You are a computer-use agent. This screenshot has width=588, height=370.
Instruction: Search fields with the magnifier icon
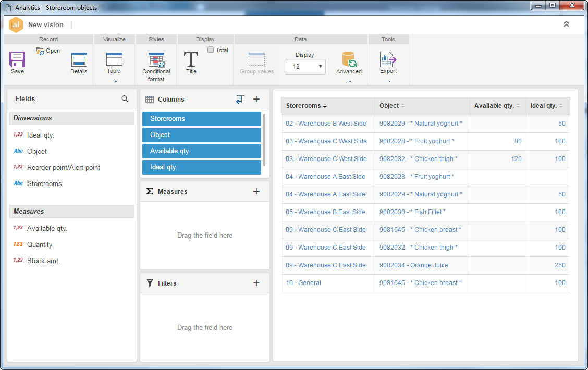click(125, 98)
